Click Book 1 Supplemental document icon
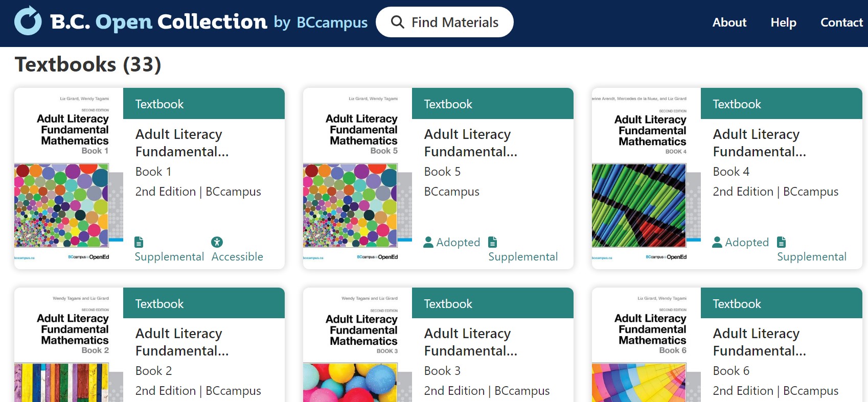This screenshot has width=868, height=402. tap(139, 242)
